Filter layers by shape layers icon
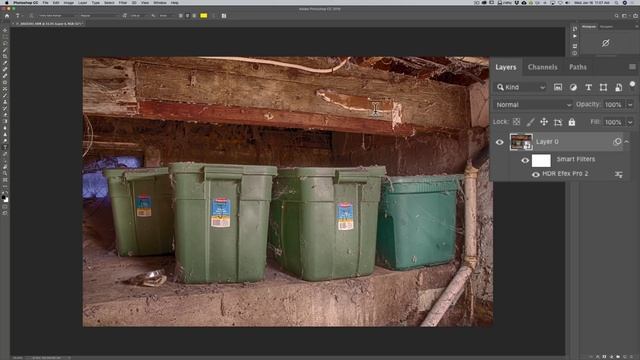640x360 pixels. point(603,87)
